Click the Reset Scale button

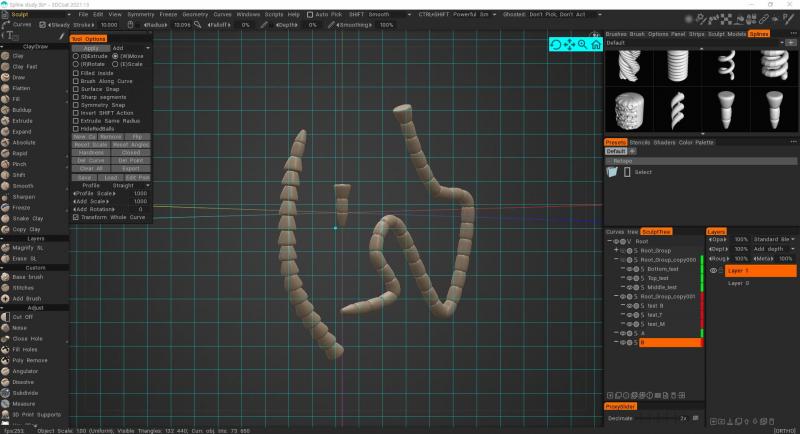(91, 144)
